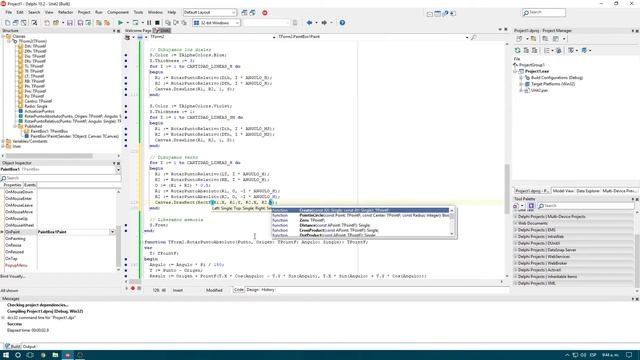Open the Project menu
Image resolution: width=640 pixels, height=360 pixels.
point(84,13)
